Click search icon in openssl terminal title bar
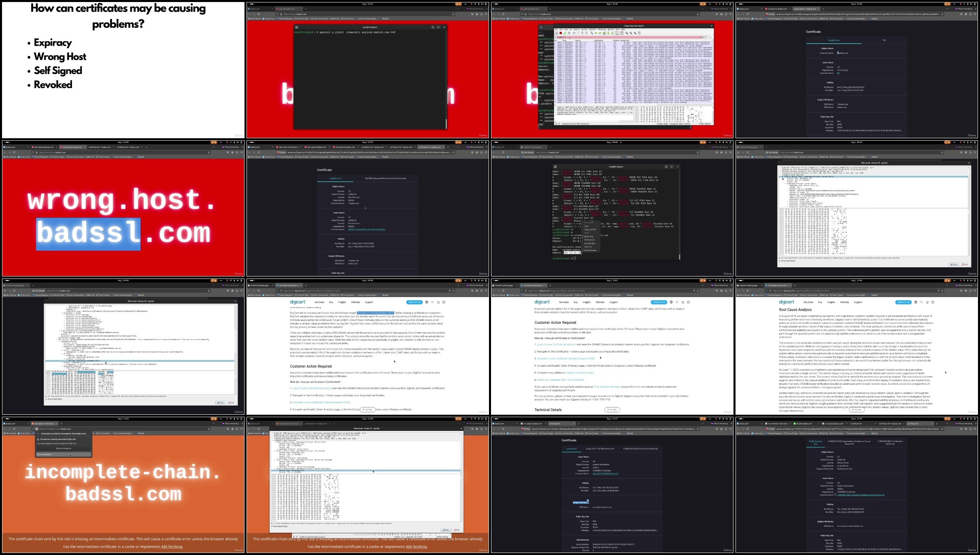 point(432,27)
